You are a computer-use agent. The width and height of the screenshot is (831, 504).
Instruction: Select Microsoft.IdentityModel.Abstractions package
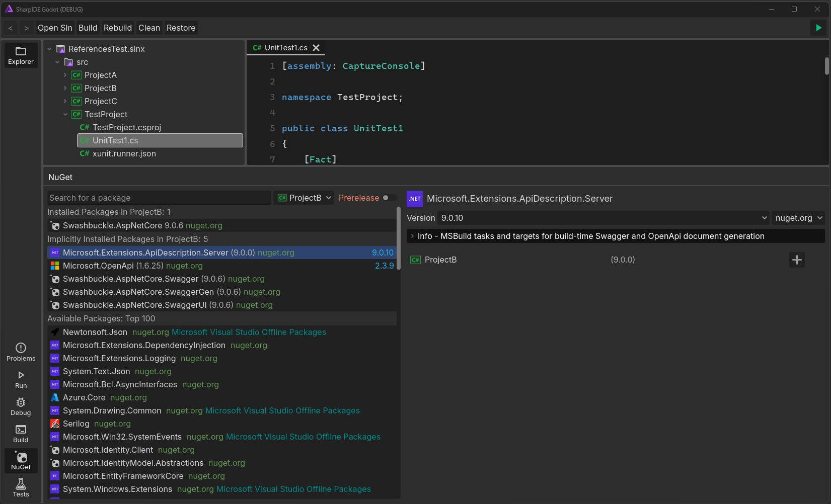click(x=222, y=463)
